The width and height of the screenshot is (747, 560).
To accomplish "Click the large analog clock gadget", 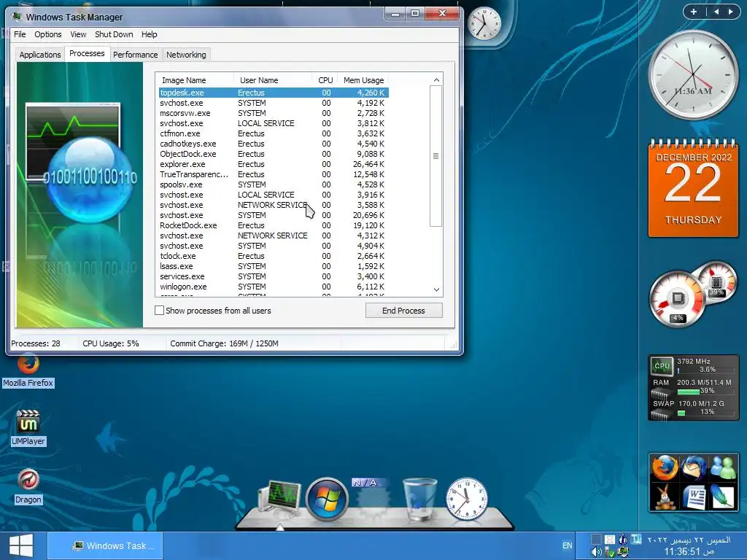I will (694, 75).
